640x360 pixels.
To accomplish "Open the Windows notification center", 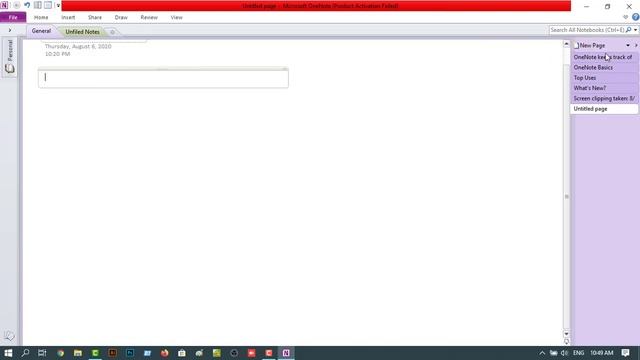I will pos(625,353).
